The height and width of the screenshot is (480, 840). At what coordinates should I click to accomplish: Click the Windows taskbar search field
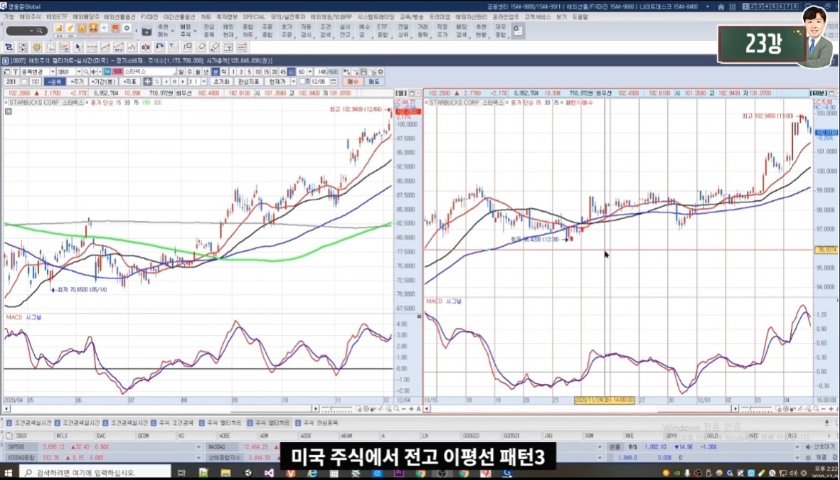(x=80, y=469)
